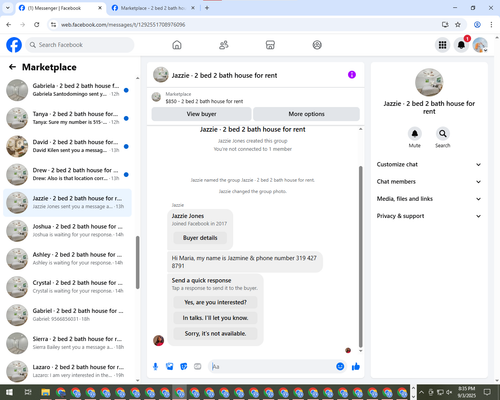Bookmark this page with star icon

(x=458, y=25)
